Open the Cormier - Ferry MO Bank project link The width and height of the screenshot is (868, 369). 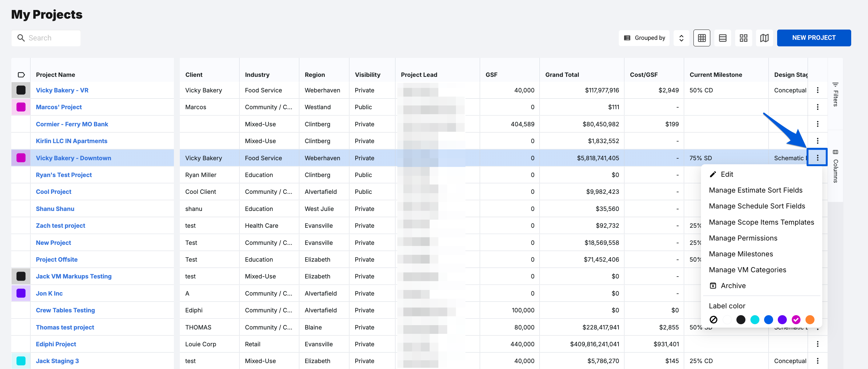[x=72, y=124]
